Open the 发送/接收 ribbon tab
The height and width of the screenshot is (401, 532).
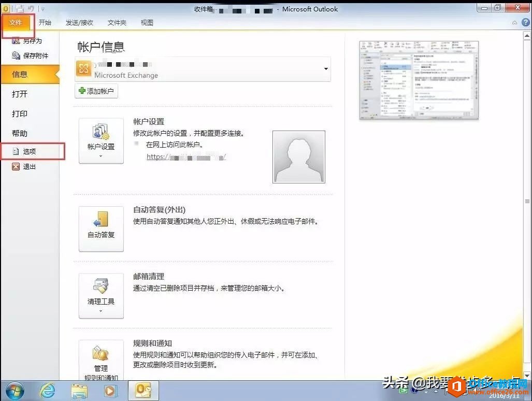(x=79, y=23)
